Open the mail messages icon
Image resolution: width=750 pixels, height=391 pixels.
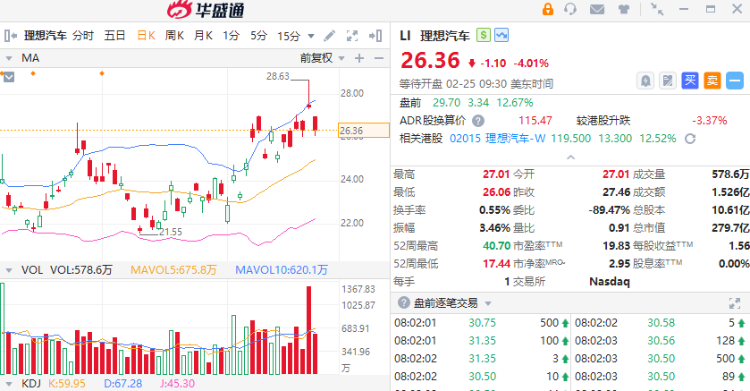(x=597, y=9)
